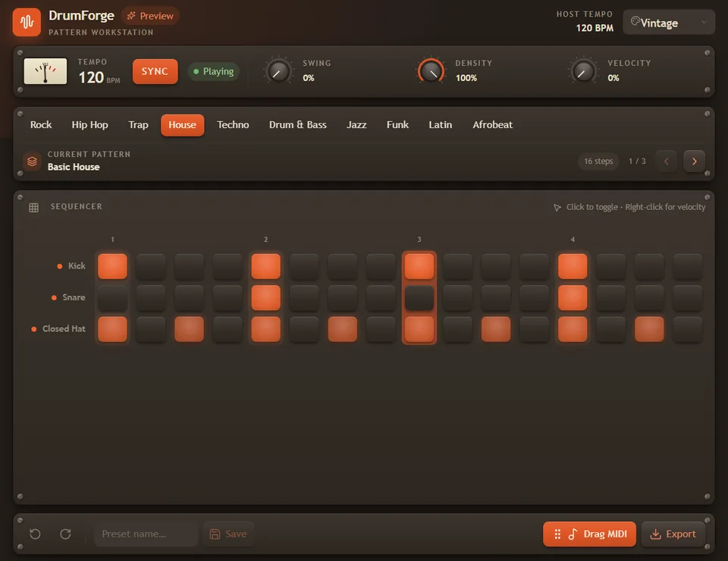
Task: Click the Drag MIDI button
Action: [589, 534]
